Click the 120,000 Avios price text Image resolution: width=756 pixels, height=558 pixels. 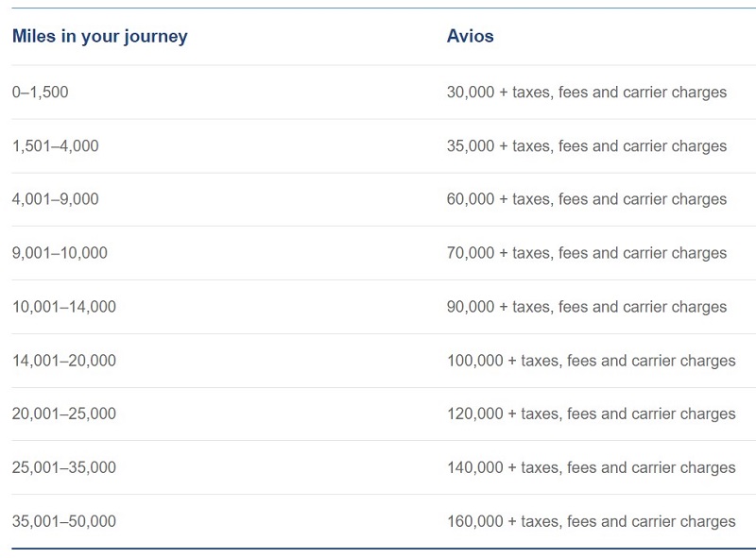point(592,414)
